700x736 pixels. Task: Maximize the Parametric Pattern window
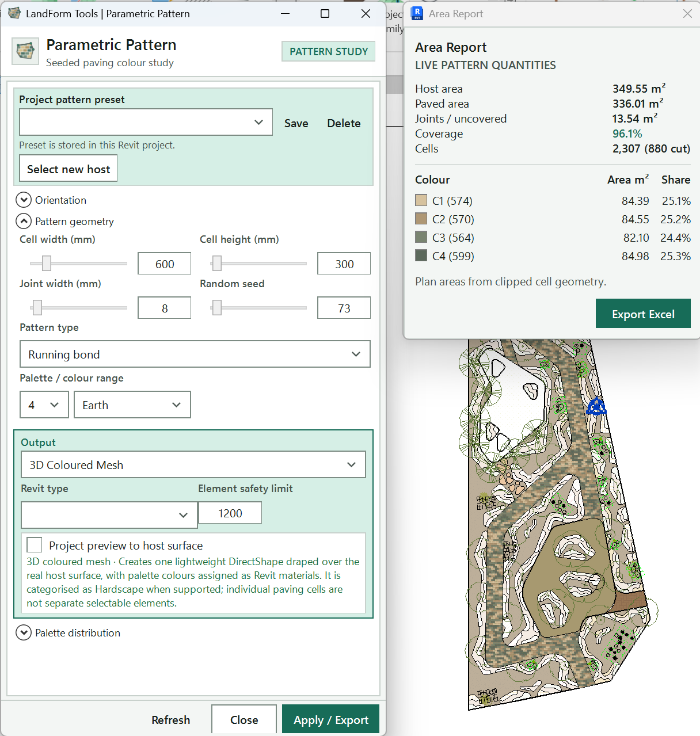click(x=325, y=13)
